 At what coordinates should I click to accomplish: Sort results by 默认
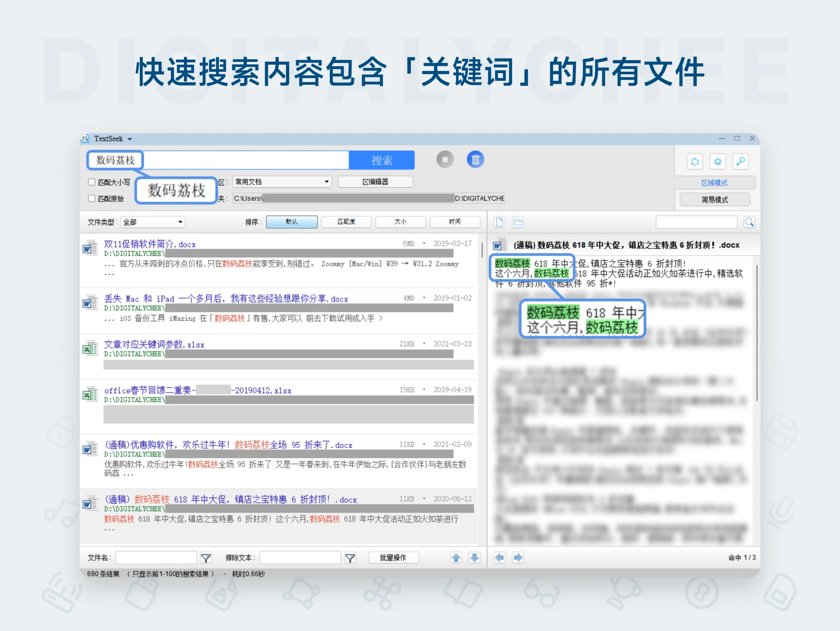point(292,222)
